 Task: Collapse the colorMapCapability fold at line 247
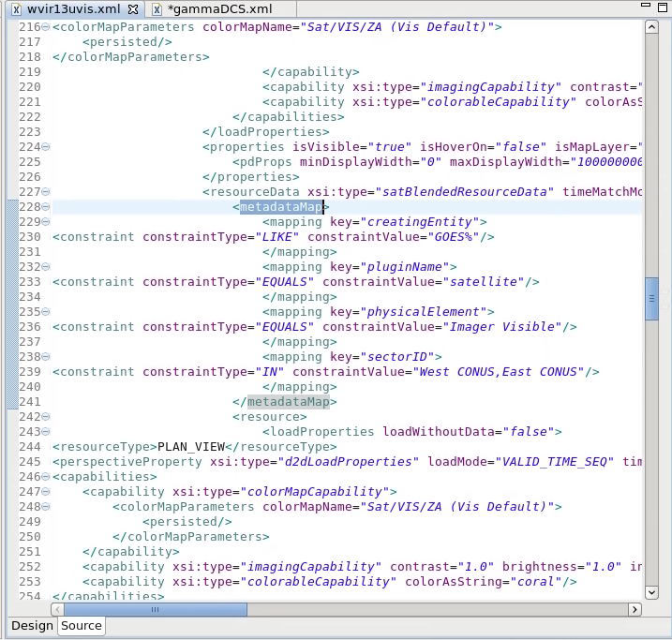tap(45, 492)
